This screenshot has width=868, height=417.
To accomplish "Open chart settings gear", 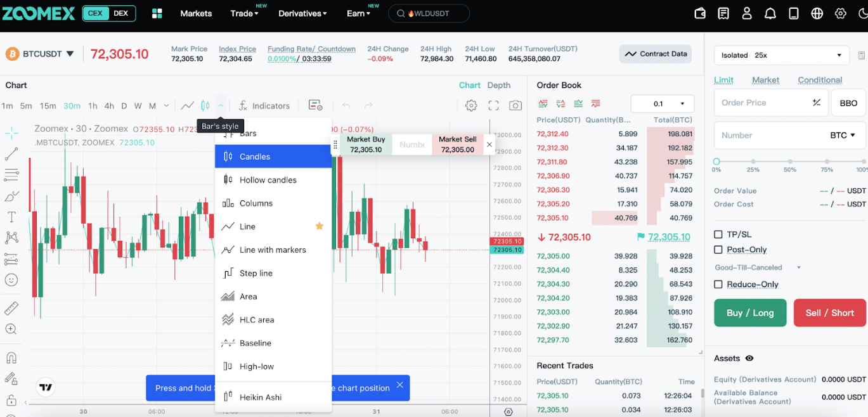I will (x=472, y=105).
